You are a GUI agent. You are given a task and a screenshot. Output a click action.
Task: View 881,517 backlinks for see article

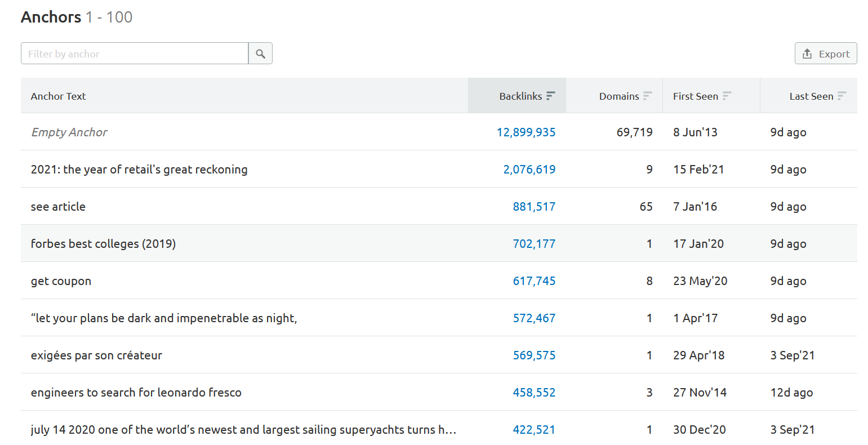point(533,207)
